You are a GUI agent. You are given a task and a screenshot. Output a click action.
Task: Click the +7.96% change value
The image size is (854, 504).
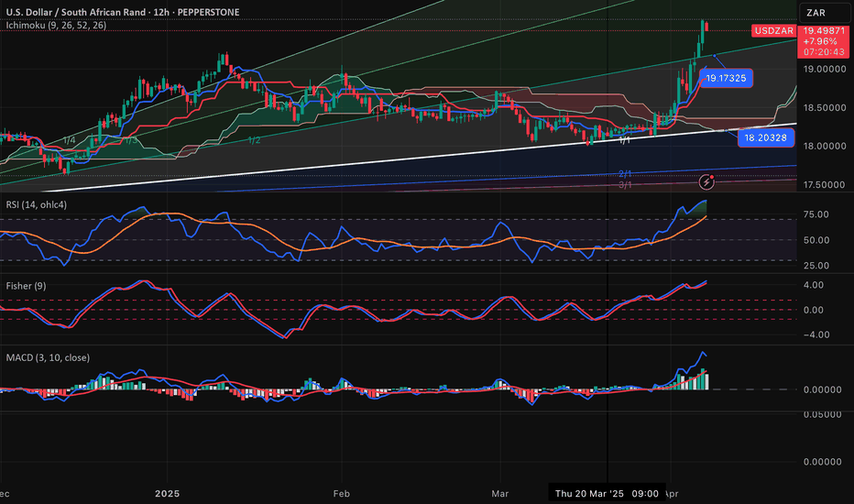[x=820, y=41]
